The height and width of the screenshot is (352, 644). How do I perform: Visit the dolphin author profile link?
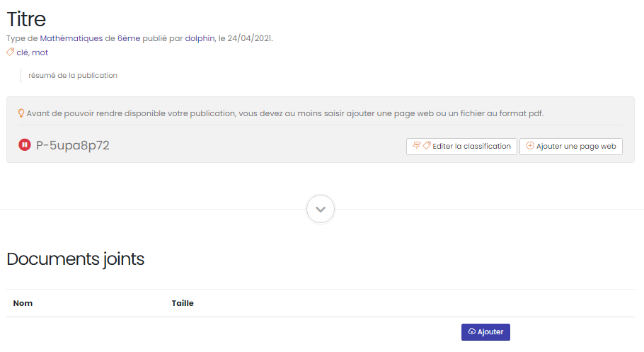pyautogui.click(x=200, y=38)
